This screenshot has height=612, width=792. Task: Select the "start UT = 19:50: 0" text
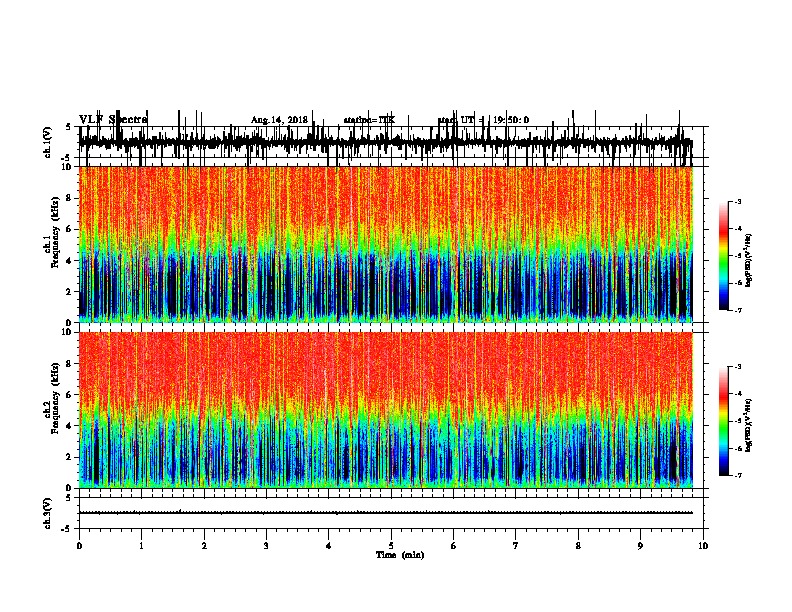coord(483,120)
